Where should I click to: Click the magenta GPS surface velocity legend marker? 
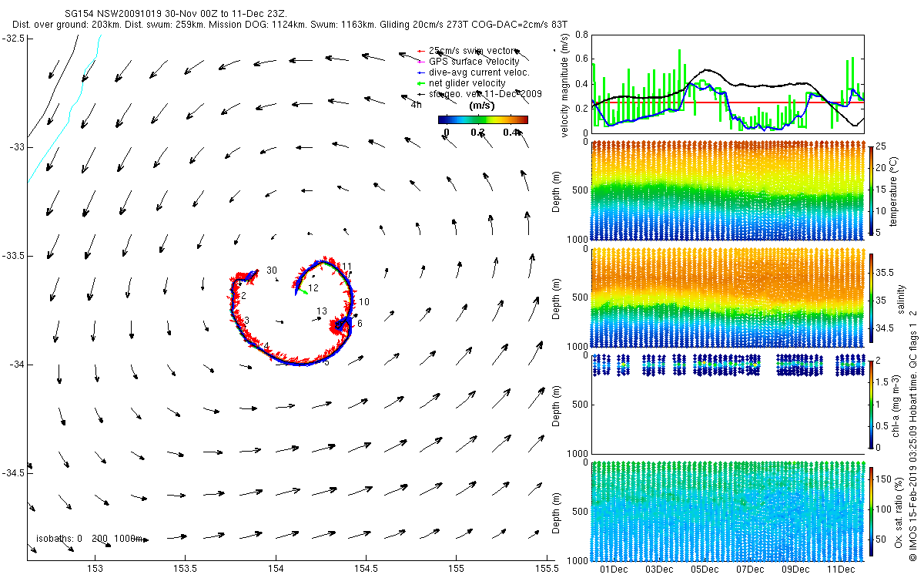click(x=421, y=61)
